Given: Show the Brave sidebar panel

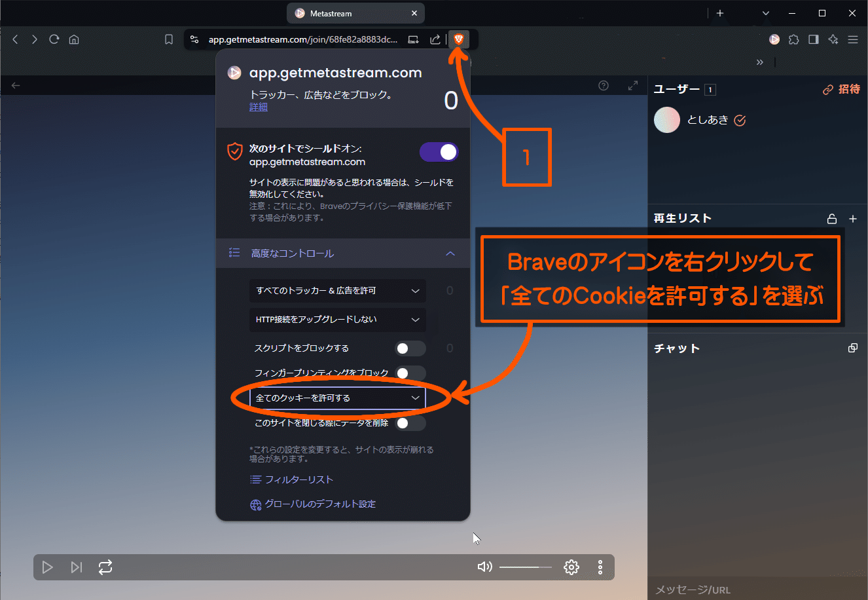Looking at the screenshot, I should 814,39.
